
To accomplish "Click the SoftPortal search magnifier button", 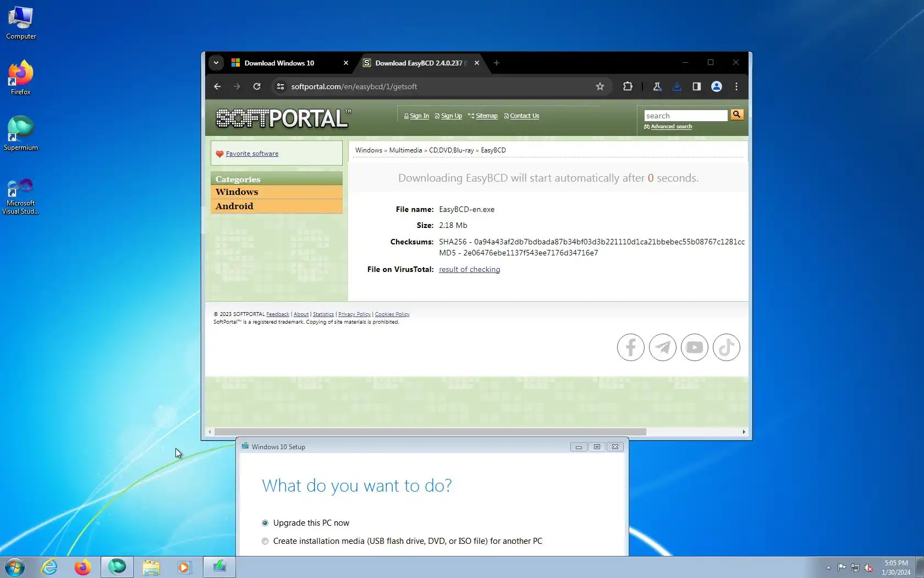I will (737, 114).
